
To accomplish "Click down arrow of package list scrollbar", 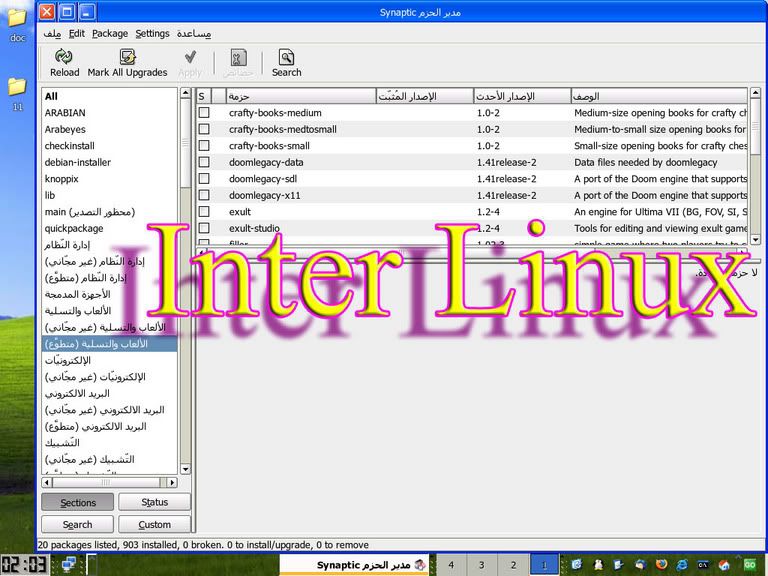I will coord(755,240).
